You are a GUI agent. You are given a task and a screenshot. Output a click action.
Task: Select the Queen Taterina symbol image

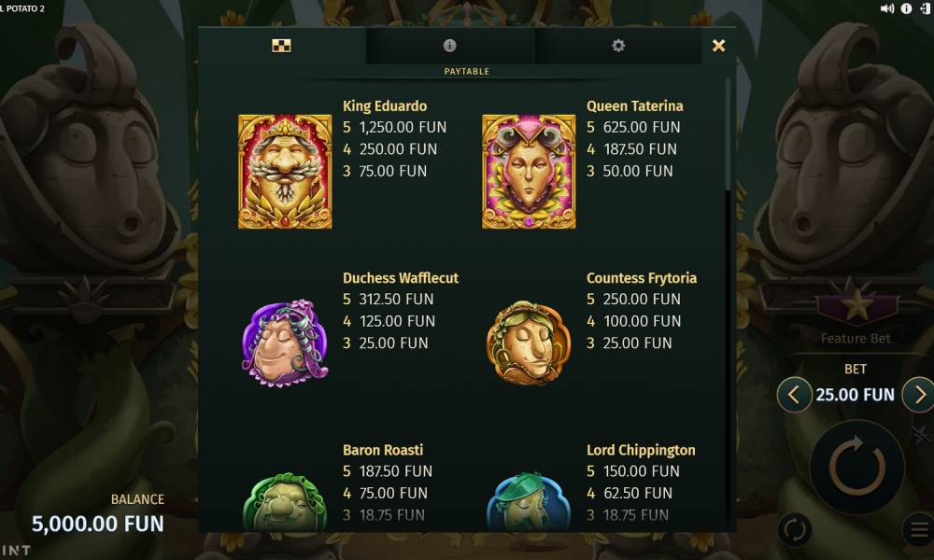(x=529, y=172)
